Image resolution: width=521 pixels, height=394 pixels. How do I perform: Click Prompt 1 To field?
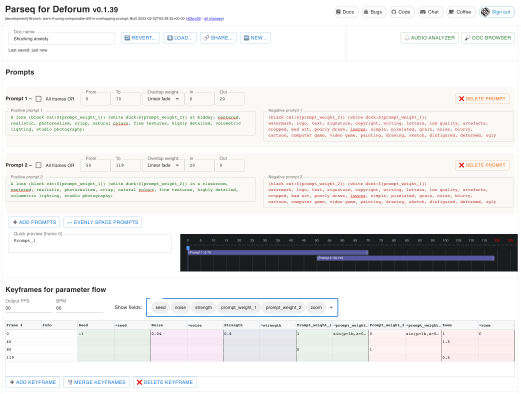point(126,99)
